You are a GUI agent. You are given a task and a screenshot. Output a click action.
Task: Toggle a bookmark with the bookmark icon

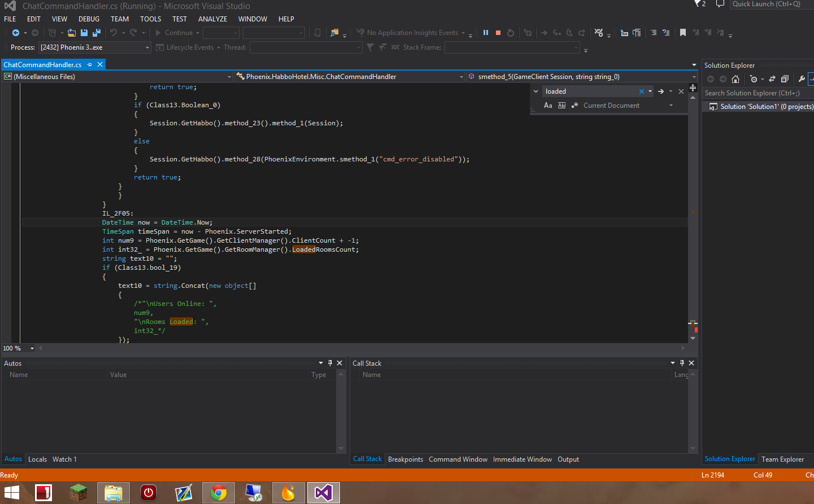click(683, 33)
